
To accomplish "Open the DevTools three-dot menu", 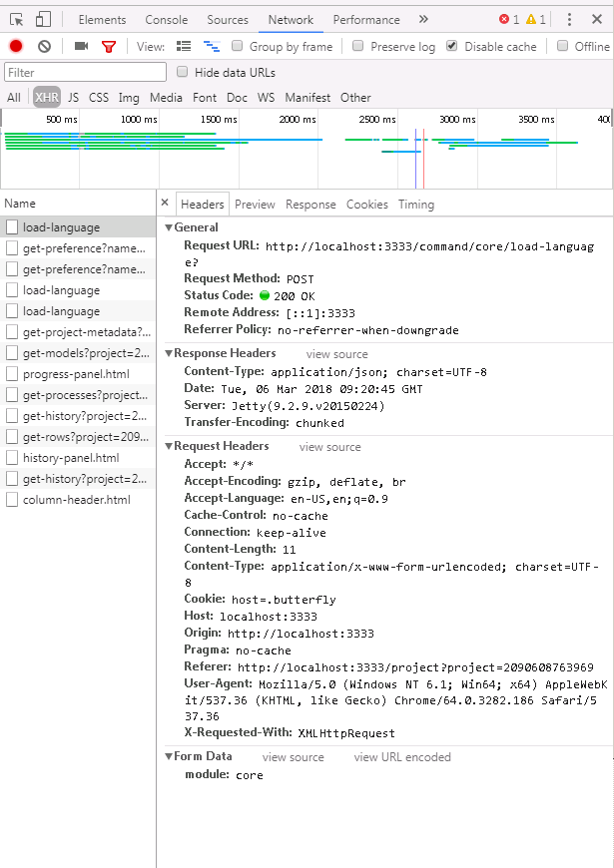I will (x=569, y=19).
